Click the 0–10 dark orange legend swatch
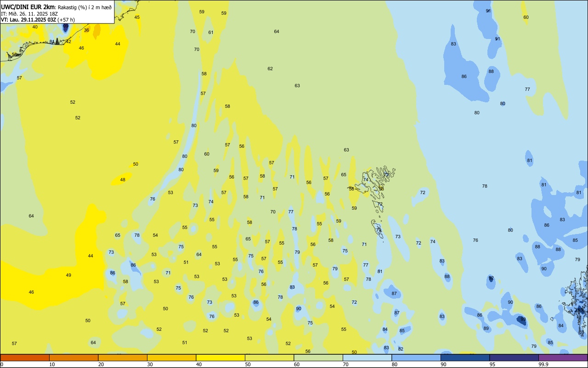588x368 pixels. pos(25,357)
